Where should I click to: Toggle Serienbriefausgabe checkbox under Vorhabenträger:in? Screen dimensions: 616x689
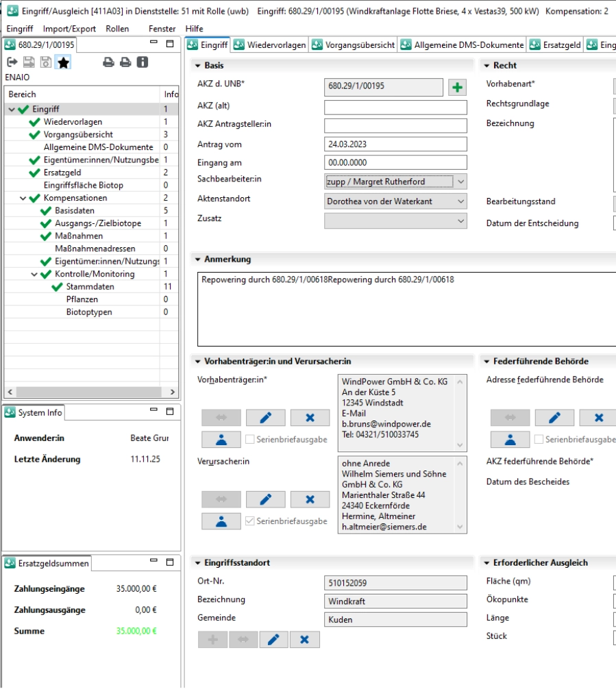point(250,440)
